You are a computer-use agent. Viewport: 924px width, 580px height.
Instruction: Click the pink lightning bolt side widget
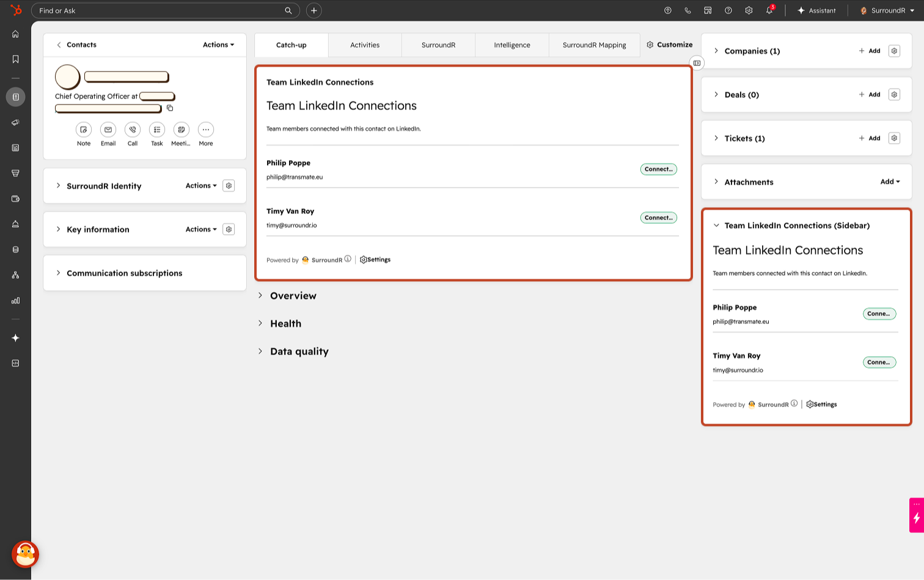tap(916, 515)
